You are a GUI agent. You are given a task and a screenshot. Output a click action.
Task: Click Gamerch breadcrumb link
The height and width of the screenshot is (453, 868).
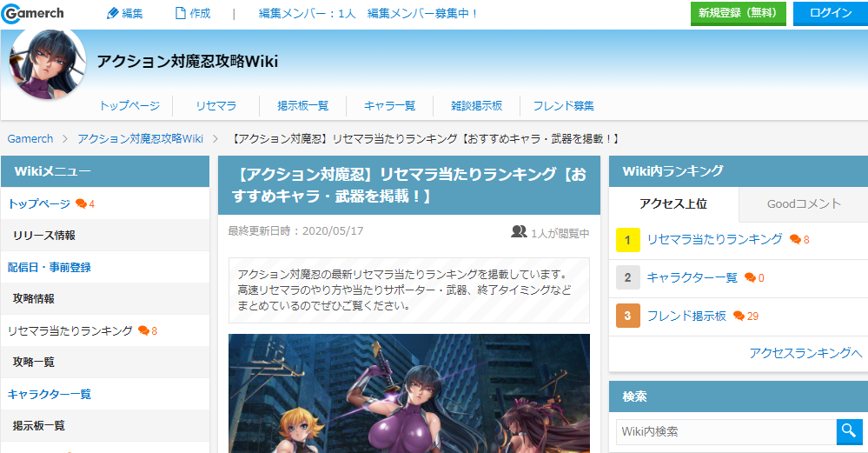[x=30, y=138]
